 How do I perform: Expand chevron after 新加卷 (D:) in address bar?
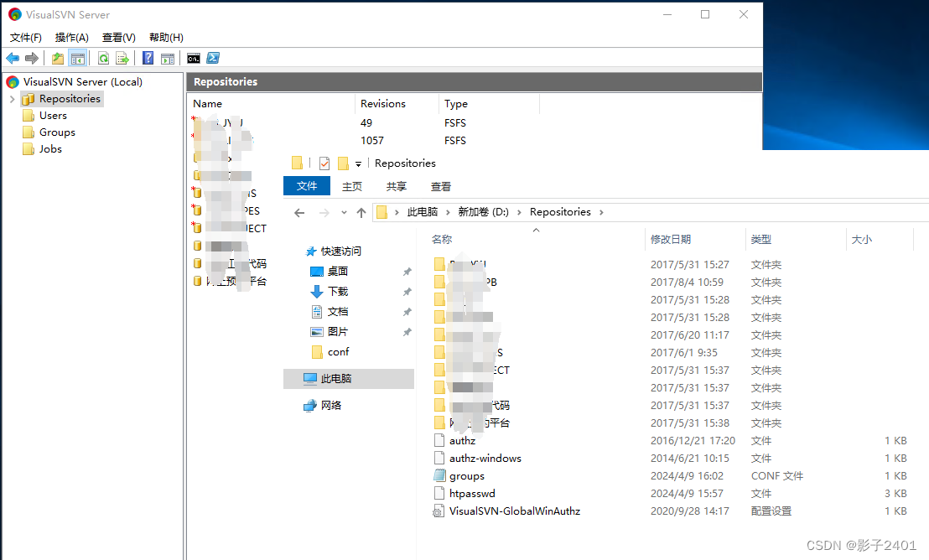[x=519, y=212]
